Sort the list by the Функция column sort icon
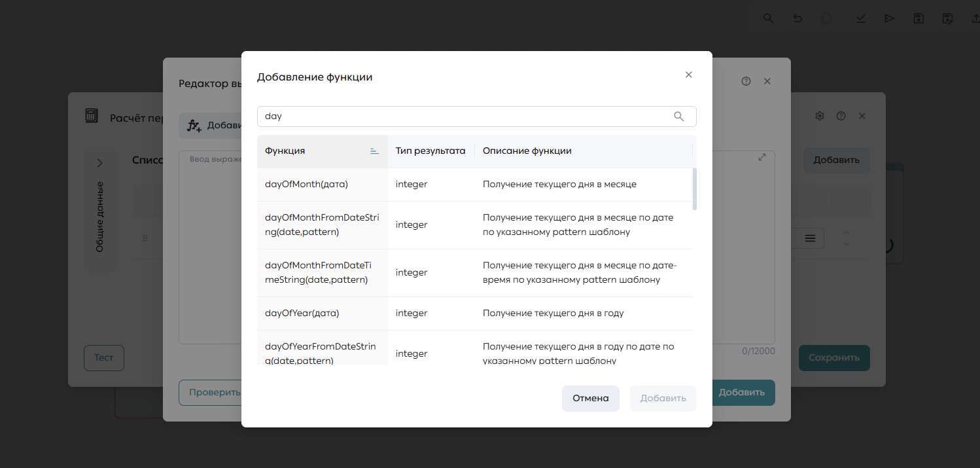 (x=374, y=151)
